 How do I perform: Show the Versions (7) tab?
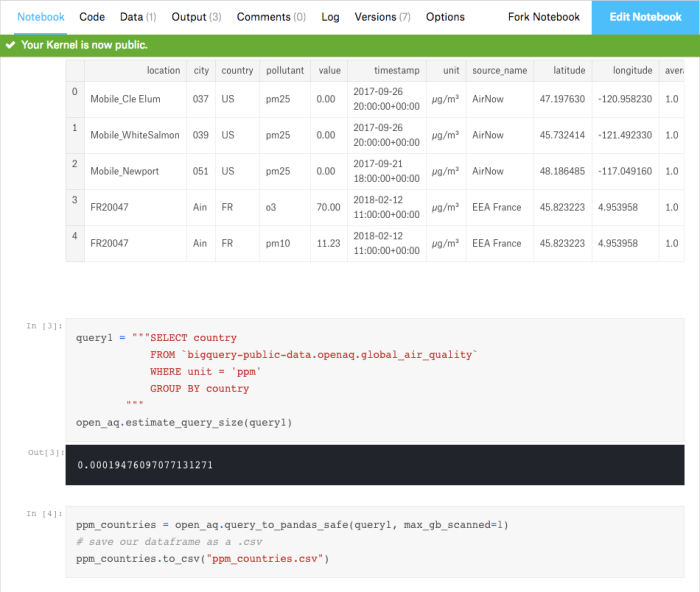click(x=382, y=17)
